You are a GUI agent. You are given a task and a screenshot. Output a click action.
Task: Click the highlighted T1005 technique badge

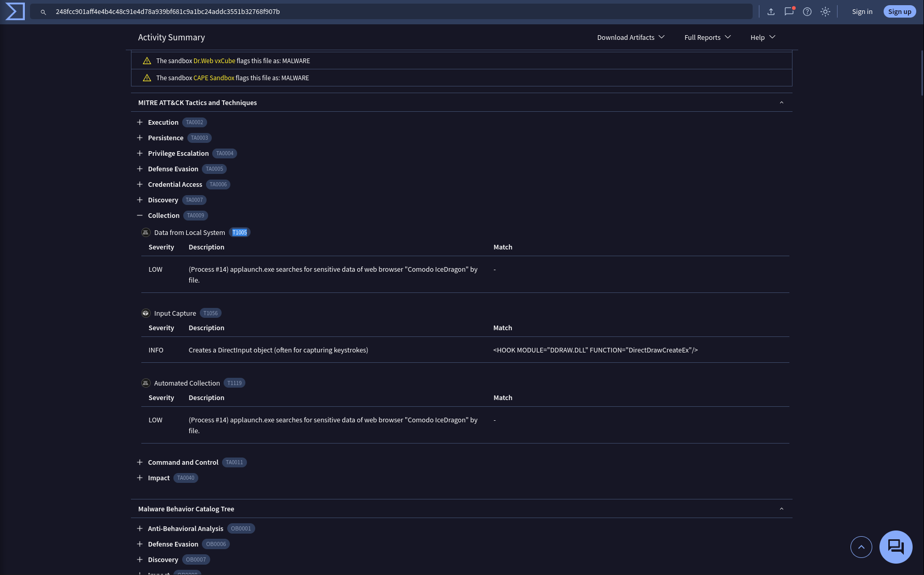240,232
